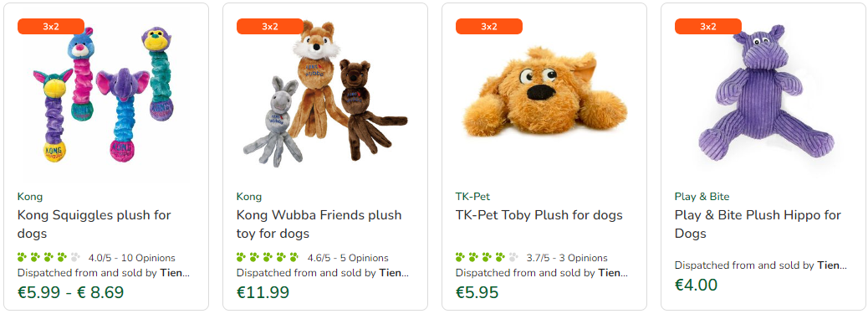Open 'TK-Pet Toby Plush for dogs' title

point(539,214)
